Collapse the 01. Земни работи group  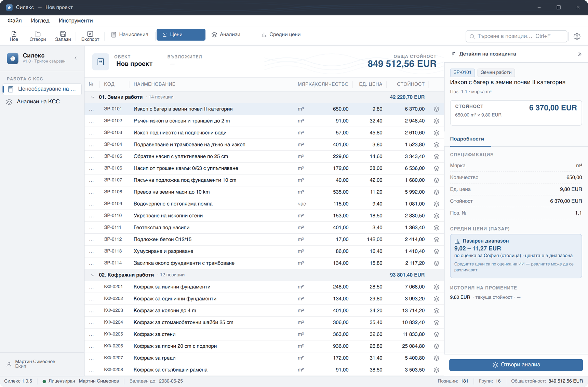(x=92, y=97)
